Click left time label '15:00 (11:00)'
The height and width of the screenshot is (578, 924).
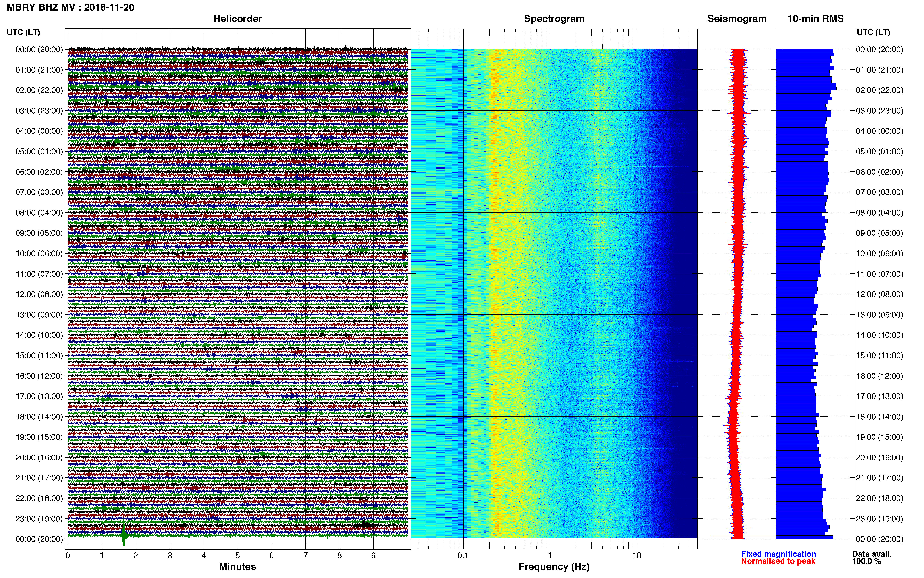[x=39, y=355]
